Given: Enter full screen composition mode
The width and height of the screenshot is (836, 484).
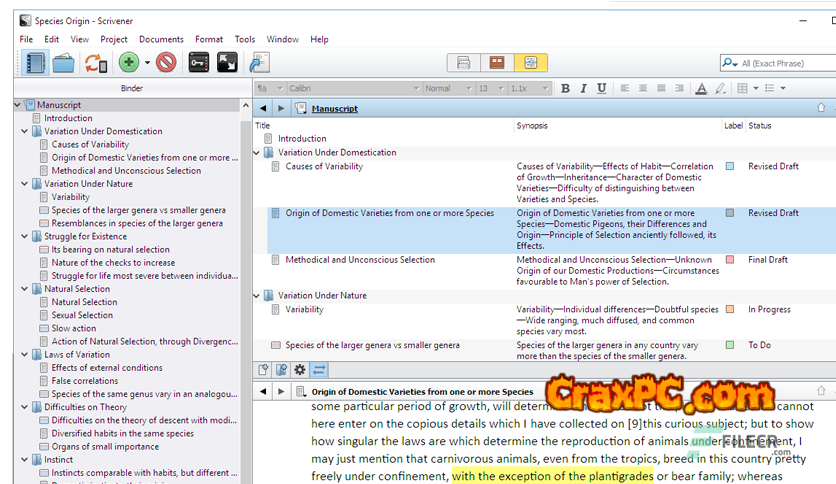Looking at the screenshot, I should [x=227, y=63].
